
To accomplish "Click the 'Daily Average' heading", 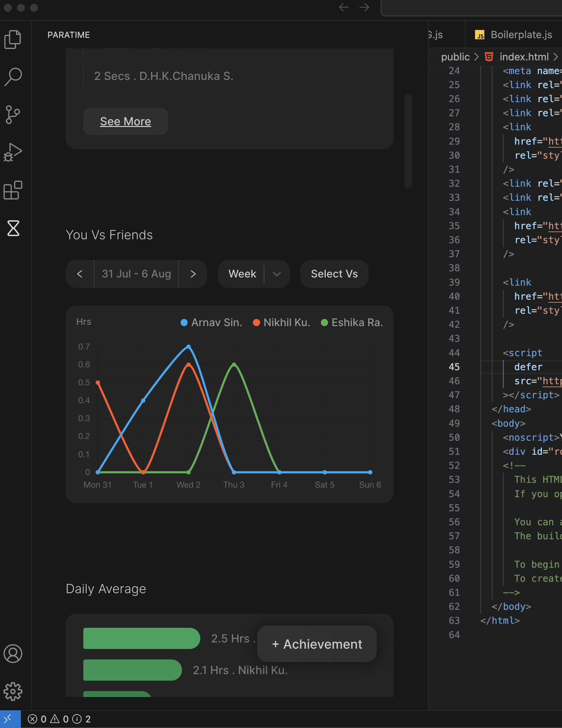I will coord(106,589).
